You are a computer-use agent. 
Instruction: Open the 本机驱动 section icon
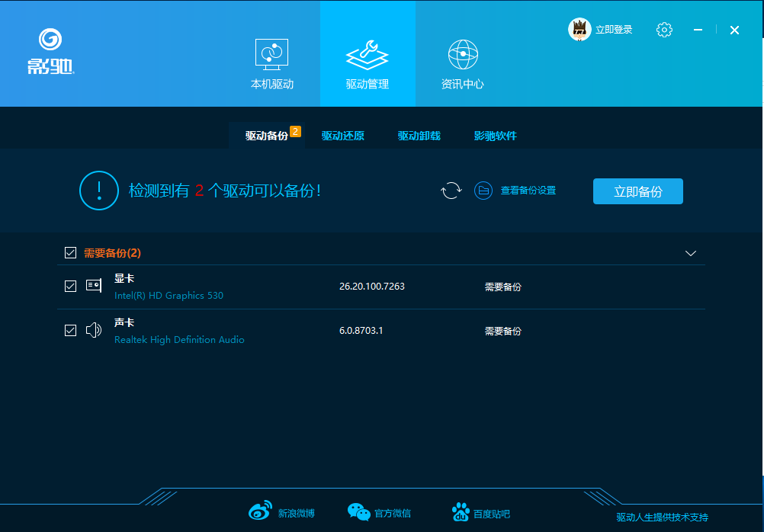pos(271,55)
